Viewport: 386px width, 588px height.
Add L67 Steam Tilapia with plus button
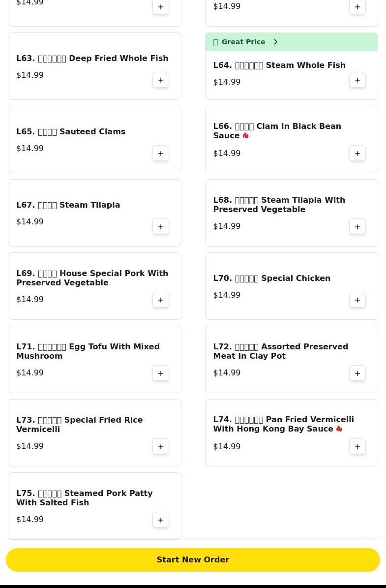pos(161,227)
